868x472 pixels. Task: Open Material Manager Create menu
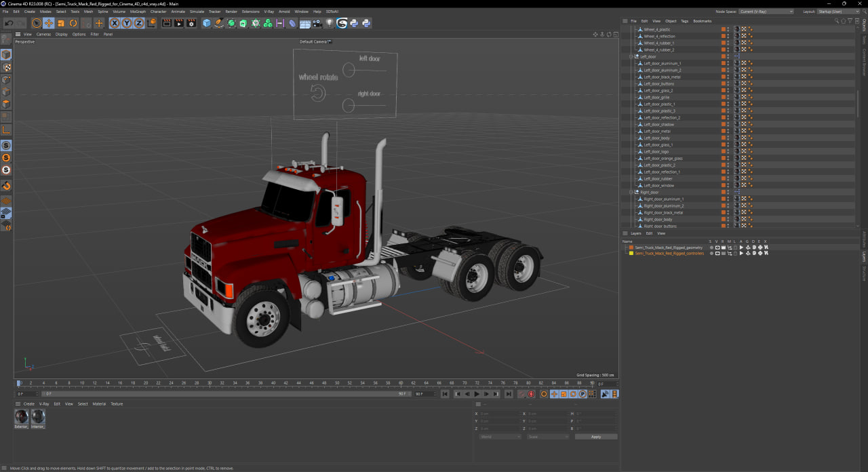pos(29,404)
